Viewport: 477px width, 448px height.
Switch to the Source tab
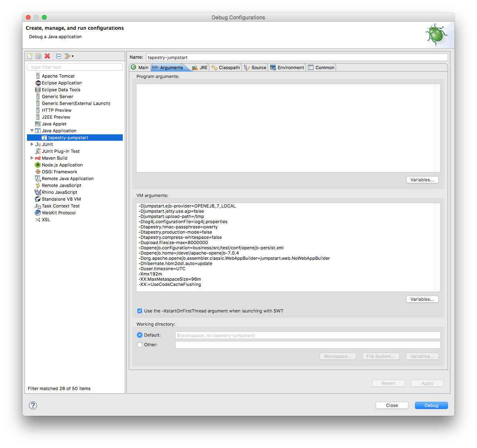(255, 68)
